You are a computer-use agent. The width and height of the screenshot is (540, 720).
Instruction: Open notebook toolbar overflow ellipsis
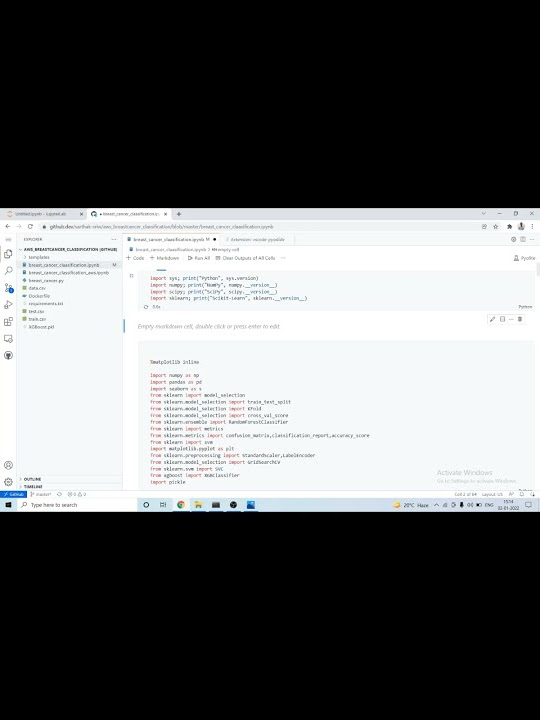coord(283,258)
